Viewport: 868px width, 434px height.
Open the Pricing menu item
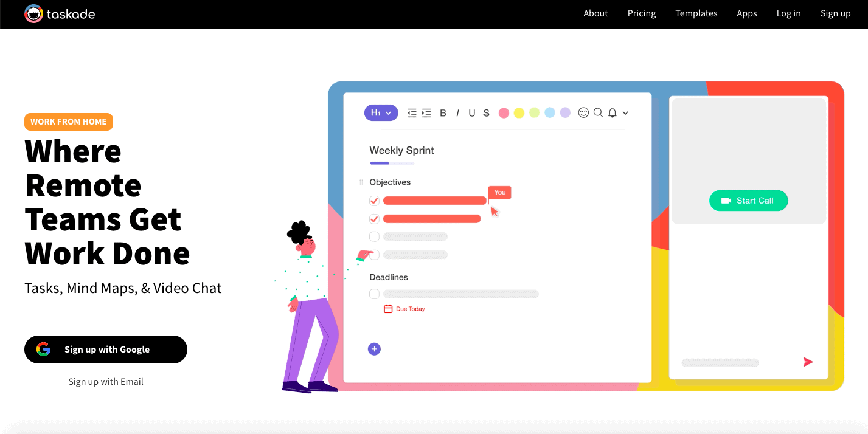tap(642, 13)
